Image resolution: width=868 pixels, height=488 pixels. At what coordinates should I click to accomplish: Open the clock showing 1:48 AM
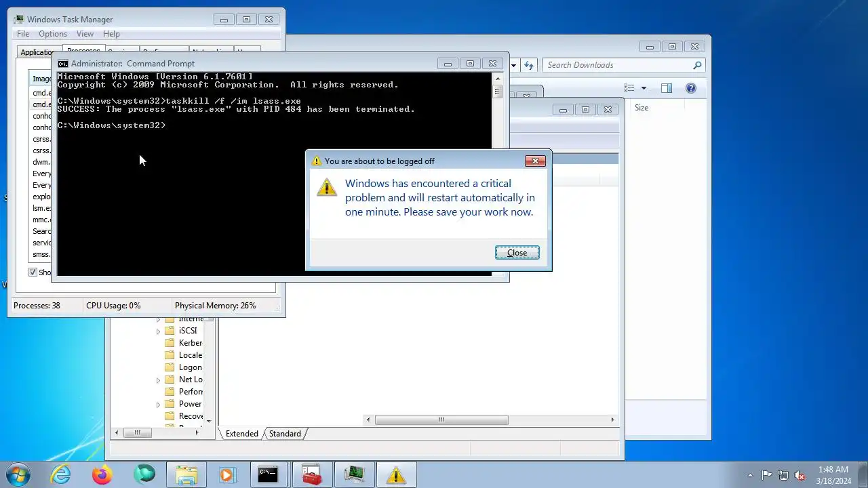point(833,475)
